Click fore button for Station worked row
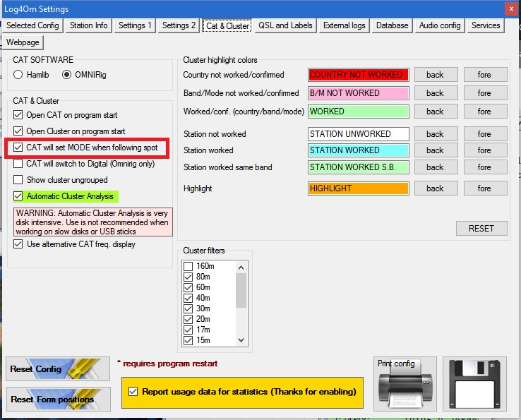This screenshot has height=420, width=521. [486, 150]
